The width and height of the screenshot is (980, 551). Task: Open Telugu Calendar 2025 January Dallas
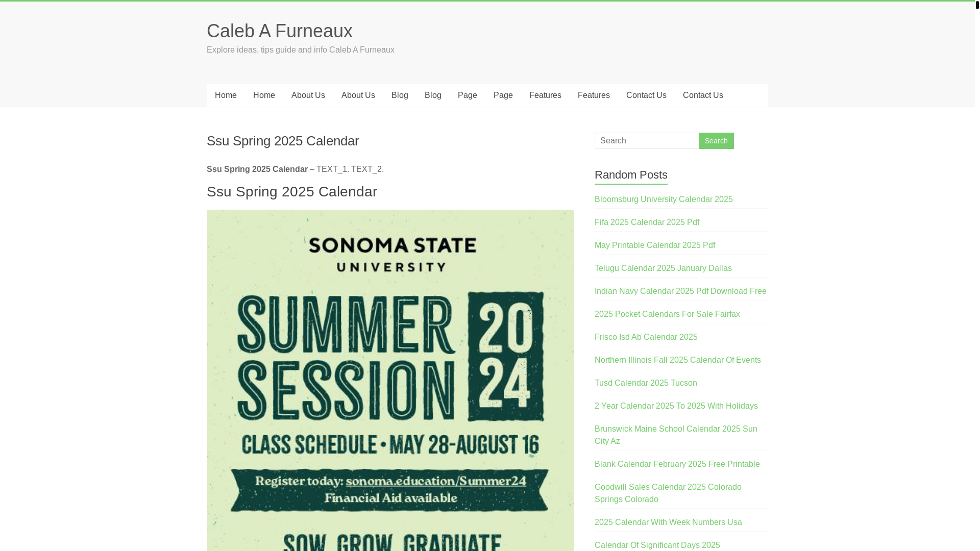(x=663, y=268)
